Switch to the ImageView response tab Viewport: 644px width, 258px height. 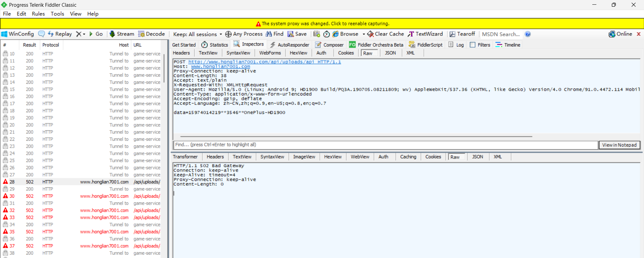(304, 157)
